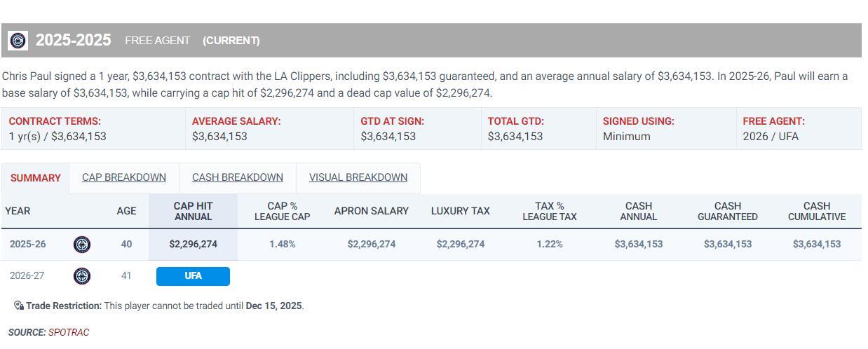Click the 1.48% league cap value

282,245
